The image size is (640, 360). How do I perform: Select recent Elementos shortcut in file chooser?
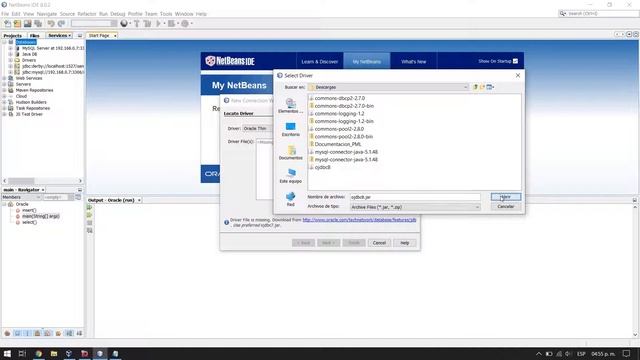tap(291, 106)
